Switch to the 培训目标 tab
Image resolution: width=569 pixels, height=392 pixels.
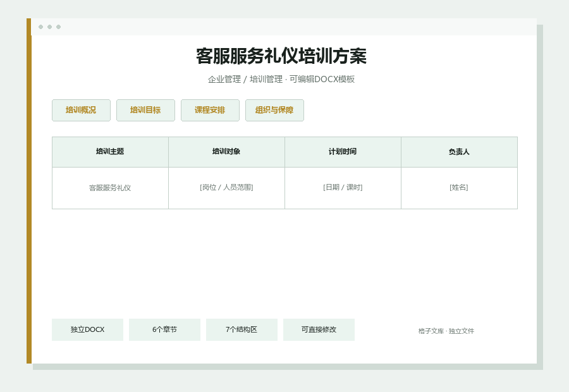coord(145,110)
